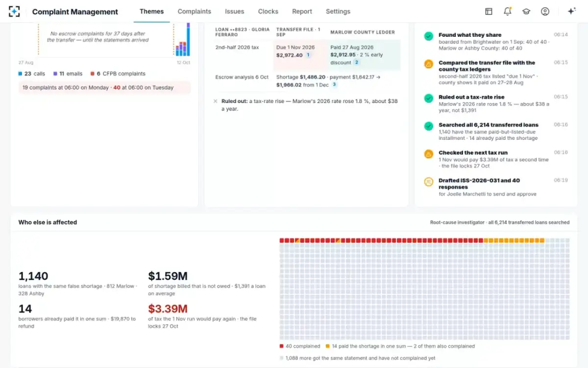
Task: Click the 1,140 loans figure
Action: (33, 276)
